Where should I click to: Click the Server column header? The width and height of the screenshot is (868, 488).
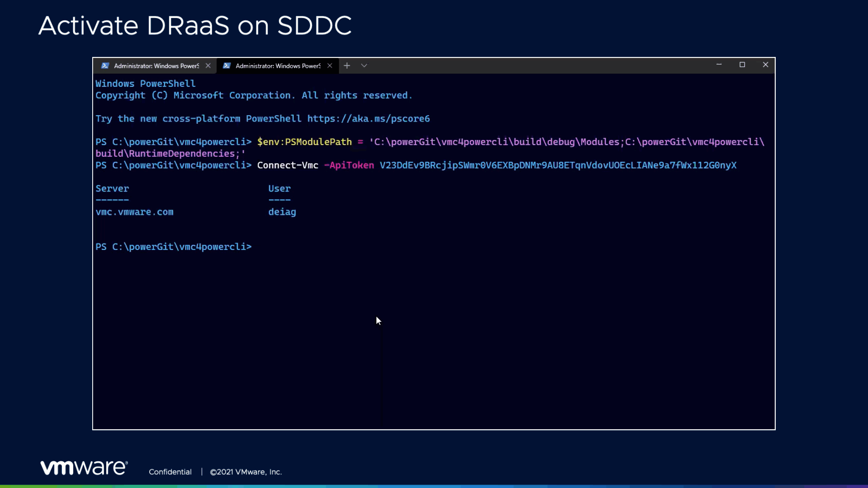click(x=112, y=189)
